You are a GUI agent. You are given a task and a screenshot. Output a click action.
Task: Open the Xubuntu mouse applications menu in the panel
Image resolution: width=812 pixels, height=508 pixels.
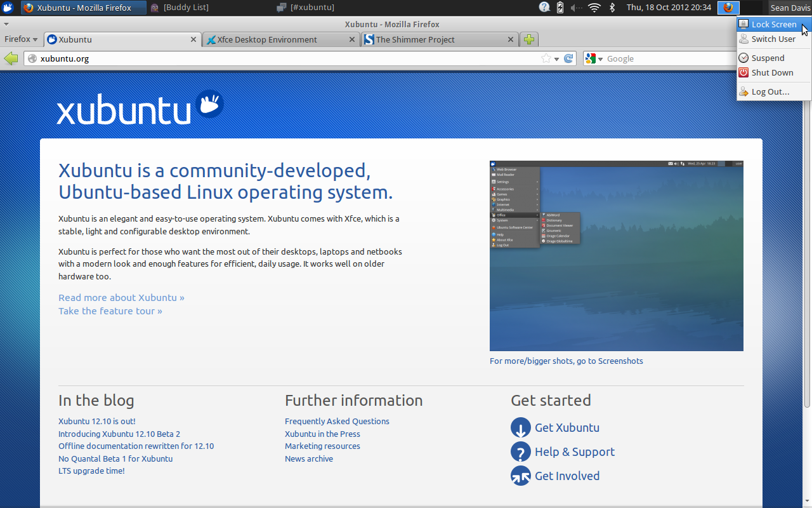click(8, 8)
